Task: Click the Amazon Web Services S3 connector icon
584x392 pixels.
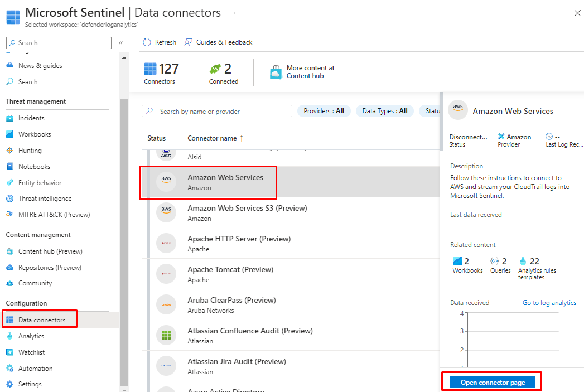Action: [166, 213]
